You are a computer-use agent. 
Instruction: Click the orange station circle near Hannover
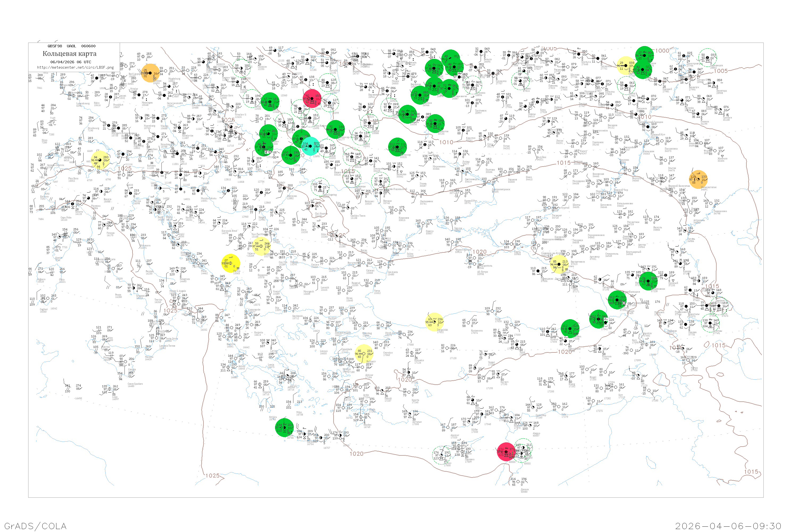[150, 73]
